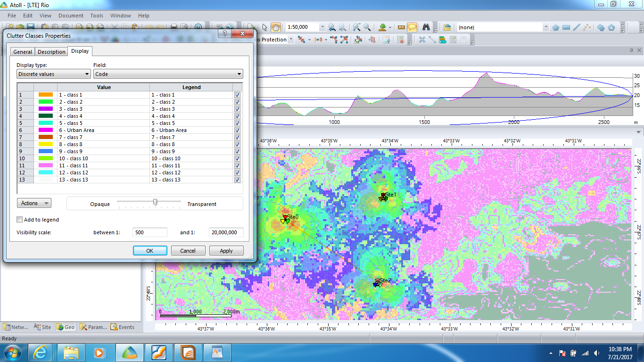Image resolution: width=644 pixels, height=362 pixels.
Task: Select the draw polygon tool
Action: point(556,27)
